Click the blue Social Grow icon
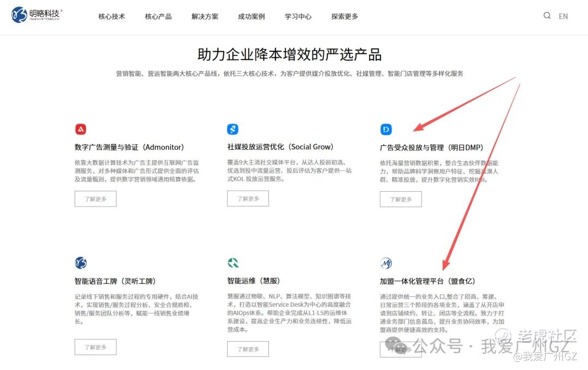Screen dimensions: 588x370 (x=233, y=129)
